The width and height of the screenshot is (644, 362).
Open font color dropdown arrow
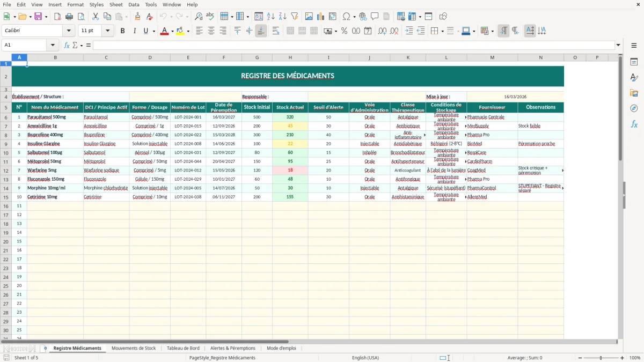tap(172, 31)
